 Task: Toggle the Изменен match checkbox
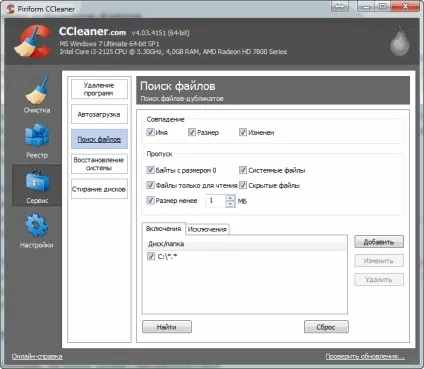pyautogui.click(x=243, y=132)
